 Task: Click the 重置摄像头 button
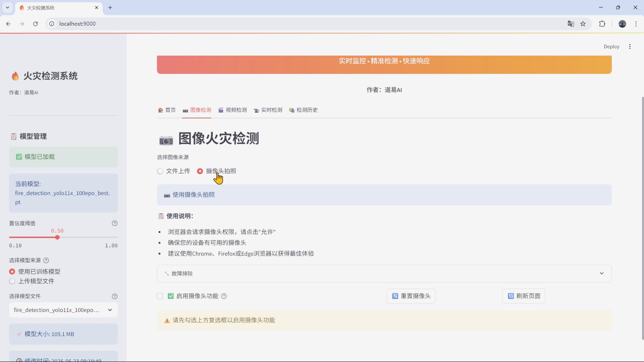[x=411, y=296]
